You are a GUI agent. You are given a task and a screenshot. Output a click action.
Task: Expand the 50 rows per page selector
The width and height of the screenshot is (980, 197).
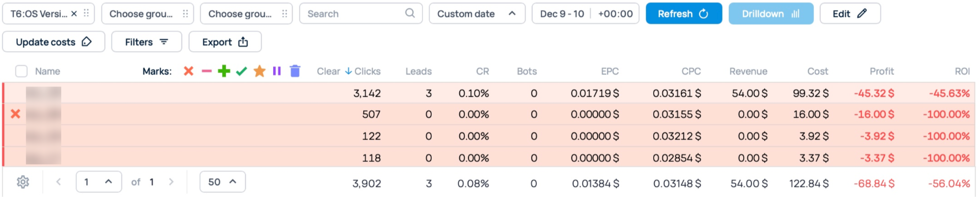tap(223, 182)
